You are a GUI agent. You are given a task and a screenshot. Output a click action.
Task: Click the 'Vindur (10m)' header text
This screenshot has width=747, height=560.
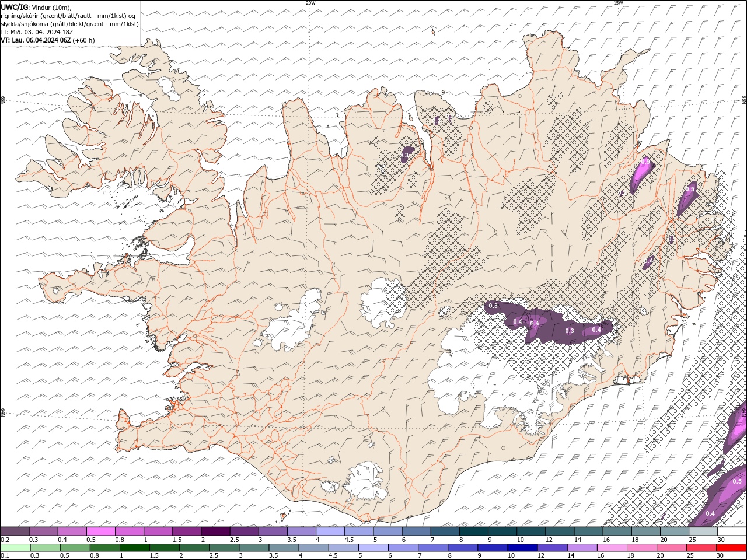pos(52,7)
